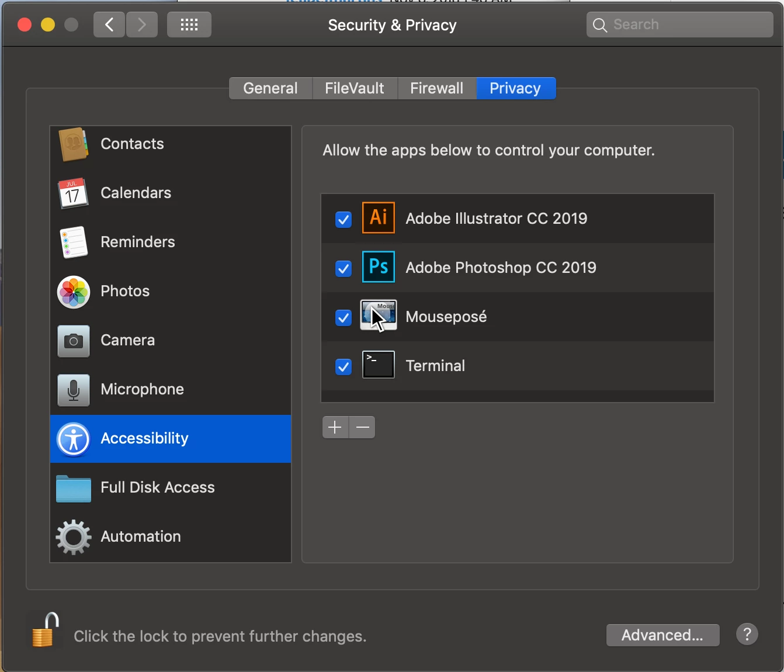Switch to the General tab
Viewport: 784px width, 672px height.
[270, 88]
